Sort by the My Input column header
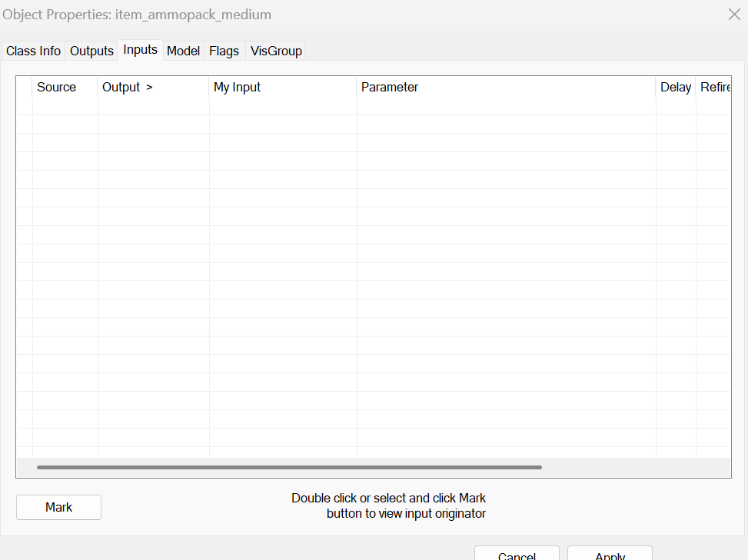Viewport: 748px width, 560px height. click(283, 88)
